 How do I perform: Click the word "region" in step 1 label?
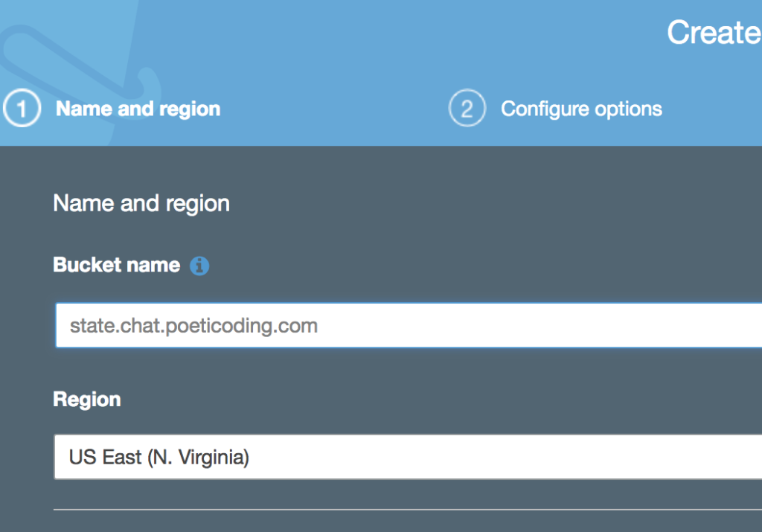190,110
